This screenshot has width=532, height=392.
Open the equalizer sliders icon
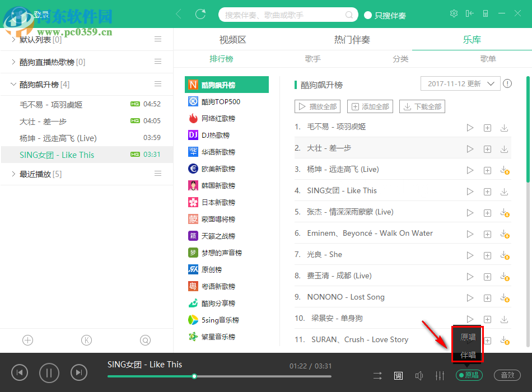coord(440,375)
